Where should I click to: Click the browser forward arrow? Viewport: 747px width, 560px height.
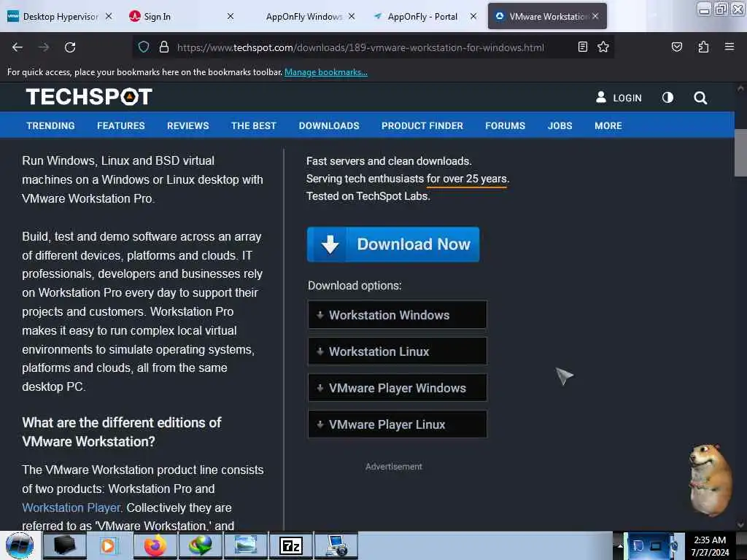pyautogui.click(x=44, y=47)
